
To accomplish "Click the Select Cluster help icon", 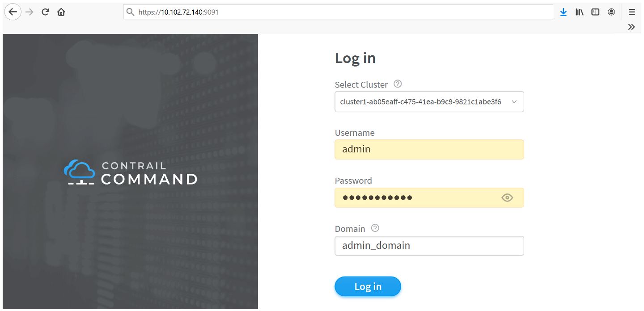I will tap(398, 84).
